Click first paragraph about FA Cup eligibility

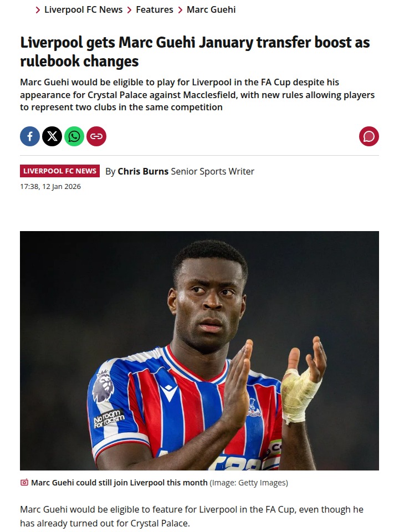coord(192,516)
